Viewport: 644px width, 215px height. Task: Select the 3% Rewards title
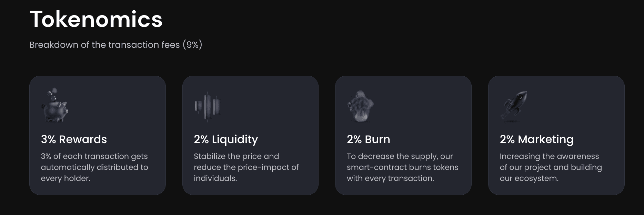point(74,139)
